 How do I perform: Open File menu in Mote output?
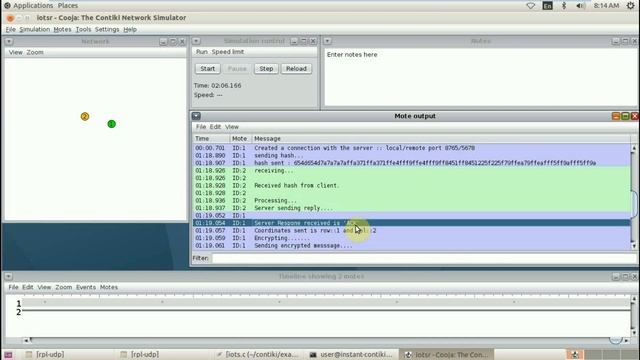click(201, 127)
